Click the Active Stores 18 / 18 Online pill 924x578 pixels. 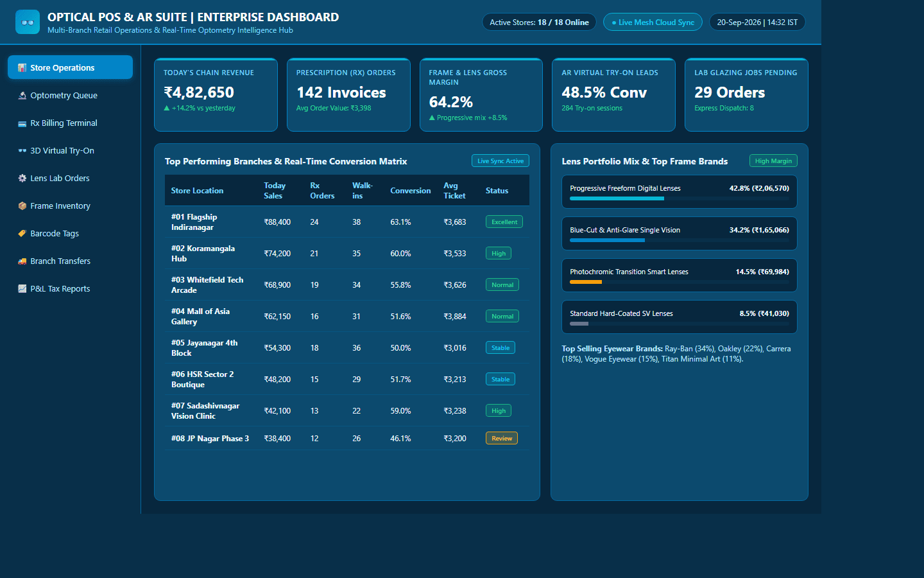[539, 22]
